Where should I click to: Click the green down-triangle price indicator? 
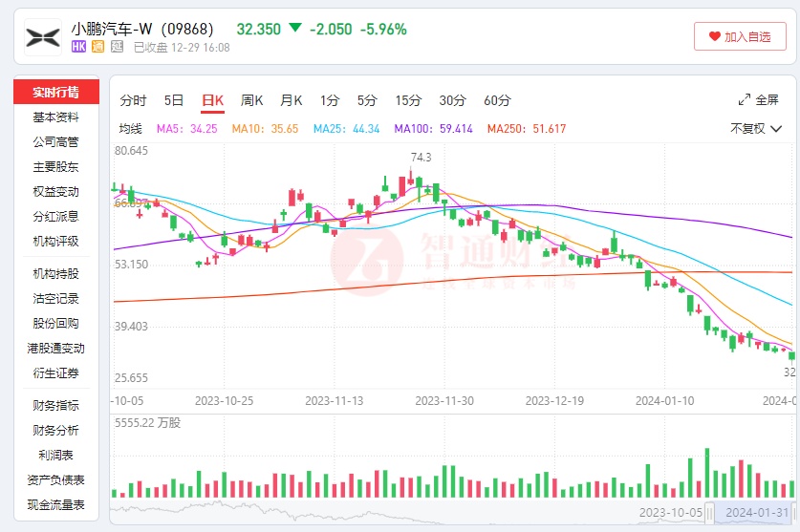[294, 28]
